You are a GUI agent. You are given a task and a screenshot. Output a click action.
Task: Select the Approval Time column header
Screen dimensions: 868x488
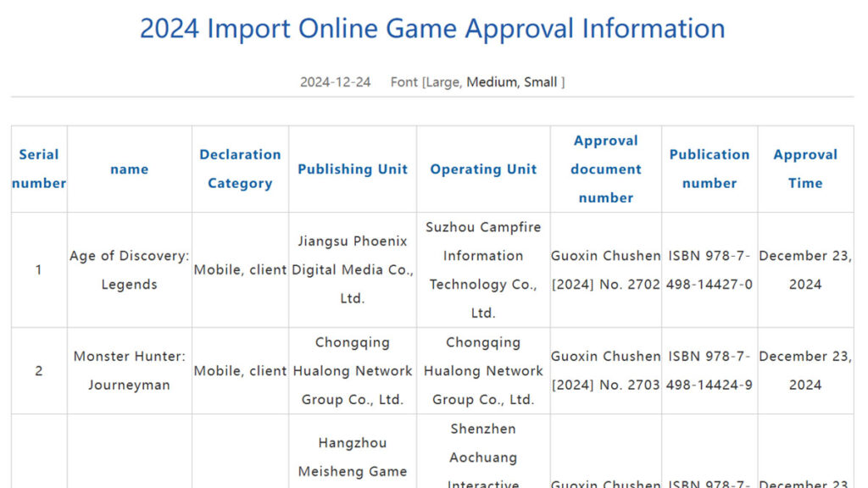click(805, 169)
